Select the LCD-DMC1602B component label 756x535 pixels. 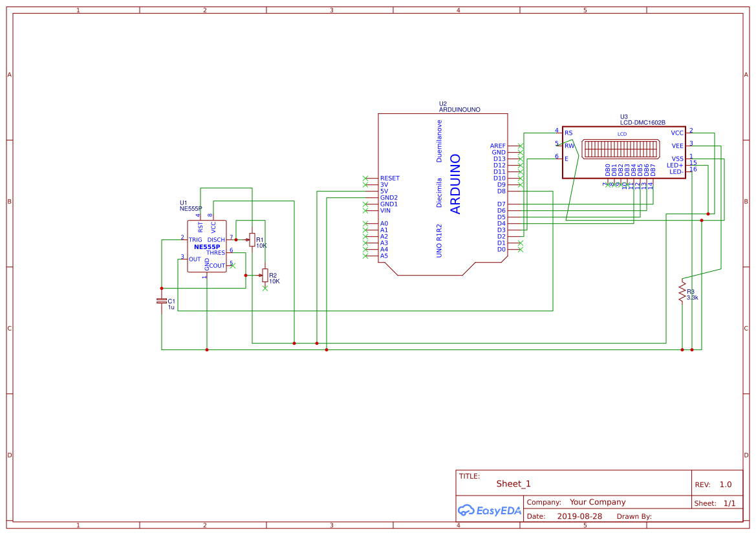click(x=642, y=122)
